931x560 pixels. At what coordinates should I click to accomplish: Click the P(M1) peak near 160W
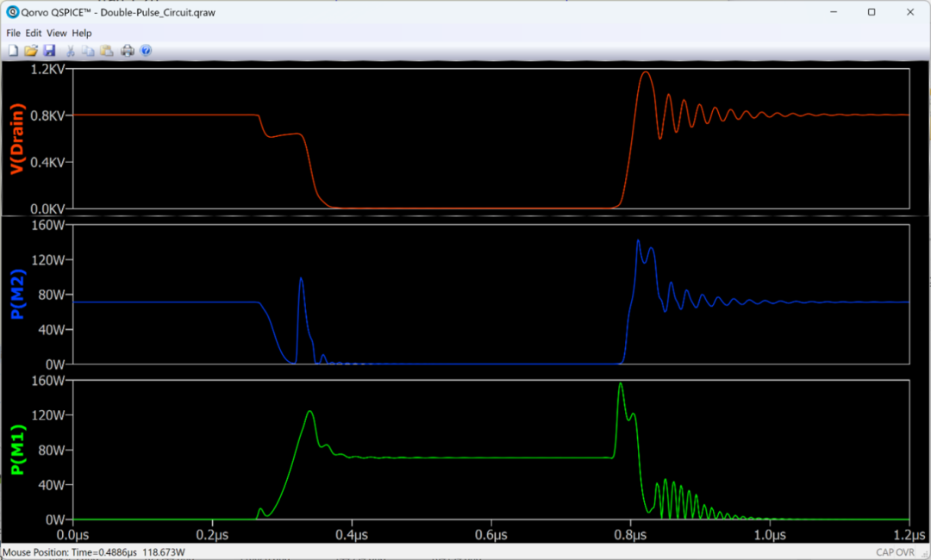(x=621, y=383)
